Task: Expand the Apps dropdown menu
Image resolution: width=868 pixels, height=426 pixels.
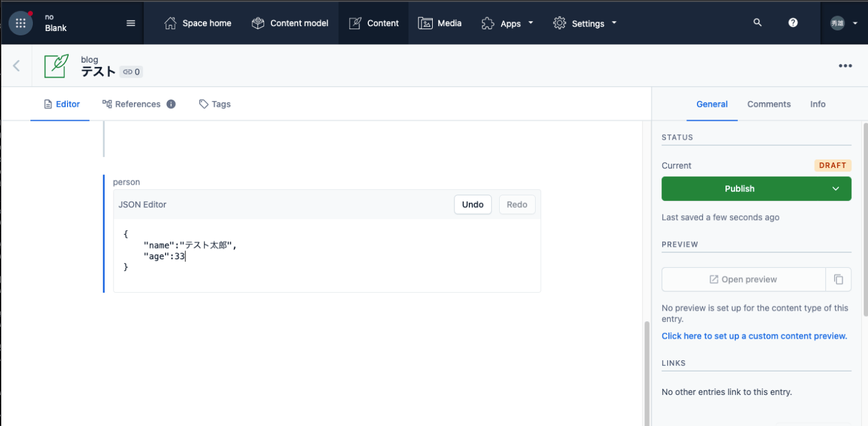Action: coord(507,23)
